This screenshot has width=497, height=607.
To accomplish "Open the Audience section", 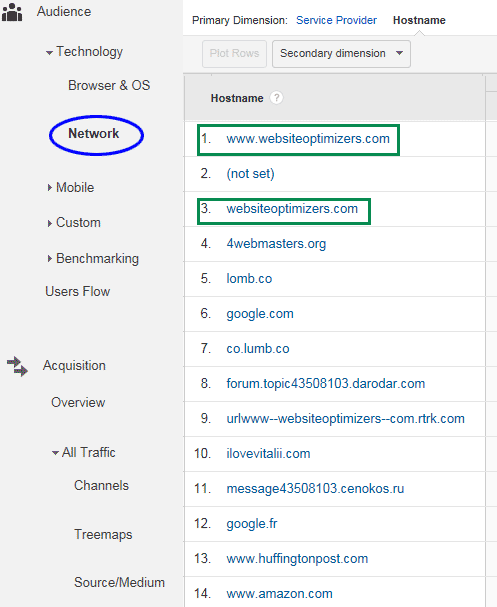I will [x=64, y=12].
